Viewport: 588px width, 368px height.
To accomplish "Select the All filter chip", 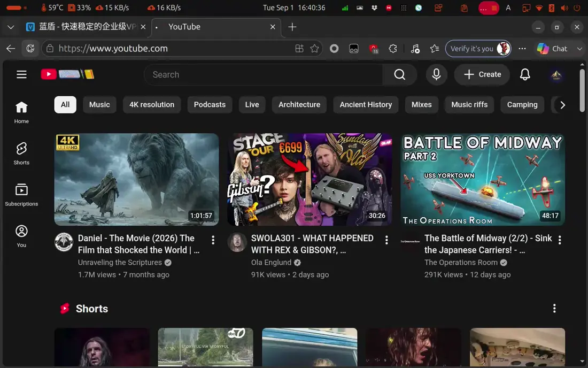I will click(65, 105).
